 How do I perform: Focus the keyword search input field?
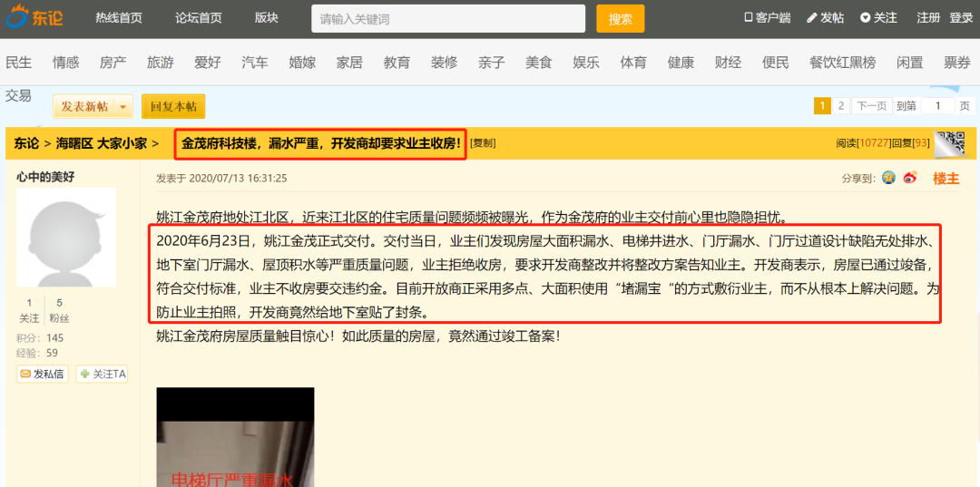point(448,19)
